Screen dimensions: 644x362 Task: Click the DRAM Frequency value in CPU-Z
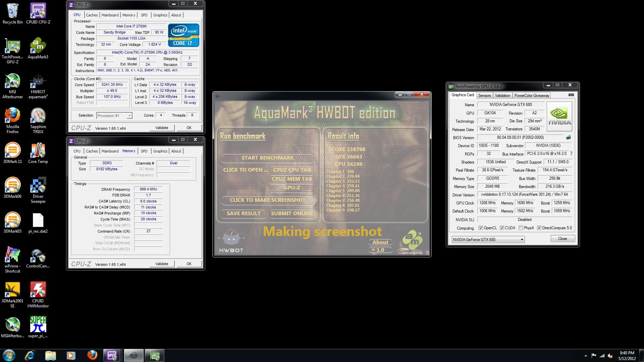(x=148, y=189)
